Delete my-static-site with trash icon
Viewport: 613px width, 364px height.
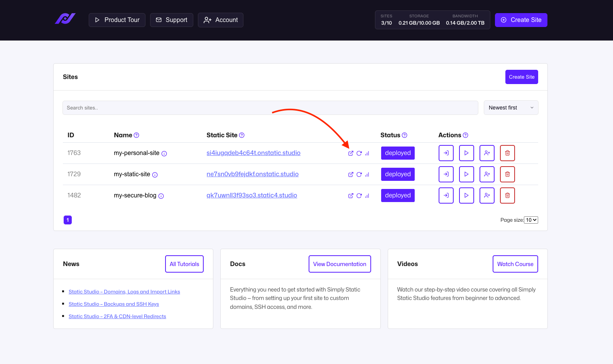point(507,174)
